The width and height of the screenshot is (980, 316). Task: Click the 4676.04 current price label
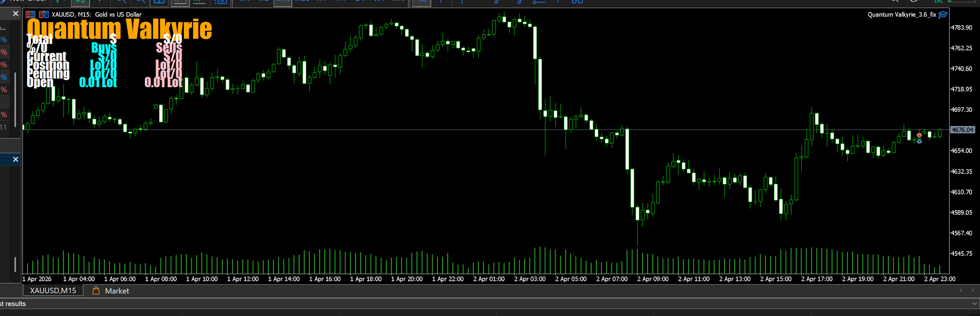pyautogui.click(x=962, y=130)
